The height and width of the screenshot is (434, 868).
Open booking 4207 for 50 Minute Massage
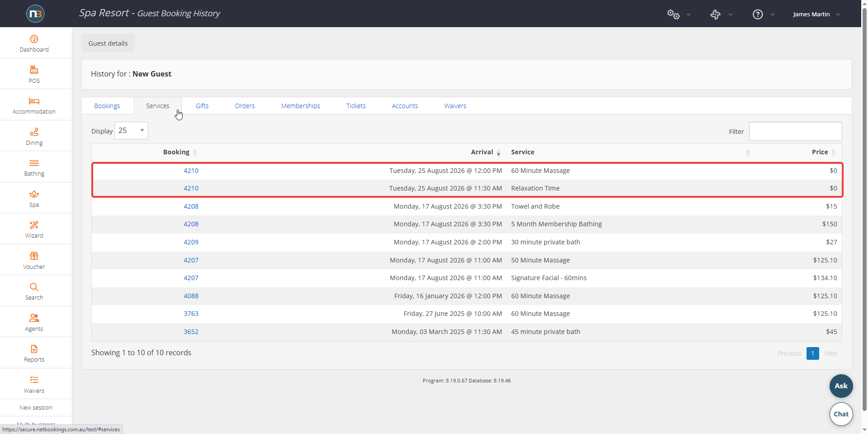click(x=191, y=260)
